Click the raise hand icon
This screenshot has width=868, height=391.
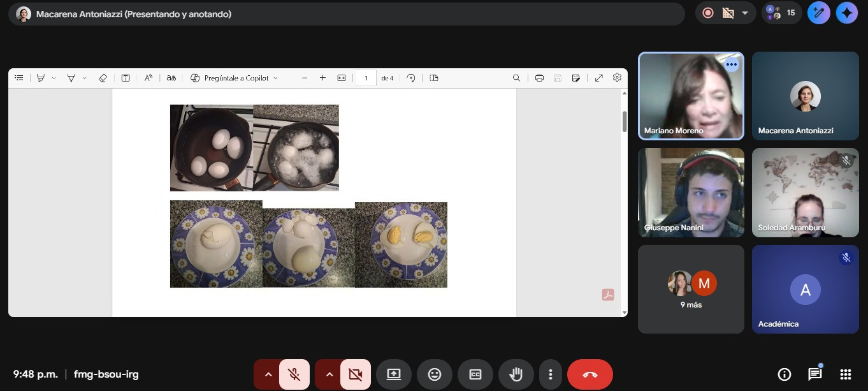[x=516, y=374]
